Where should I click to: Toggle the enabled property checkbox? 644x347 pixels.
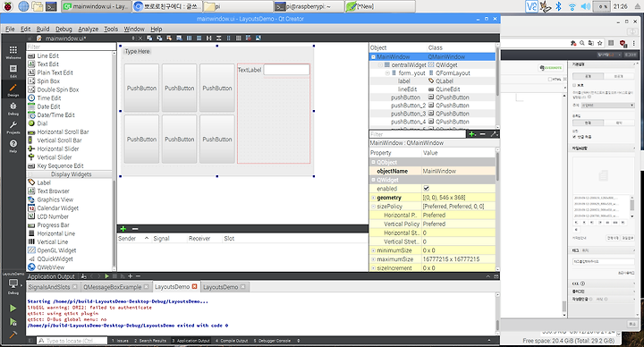[x=427, y=189]
